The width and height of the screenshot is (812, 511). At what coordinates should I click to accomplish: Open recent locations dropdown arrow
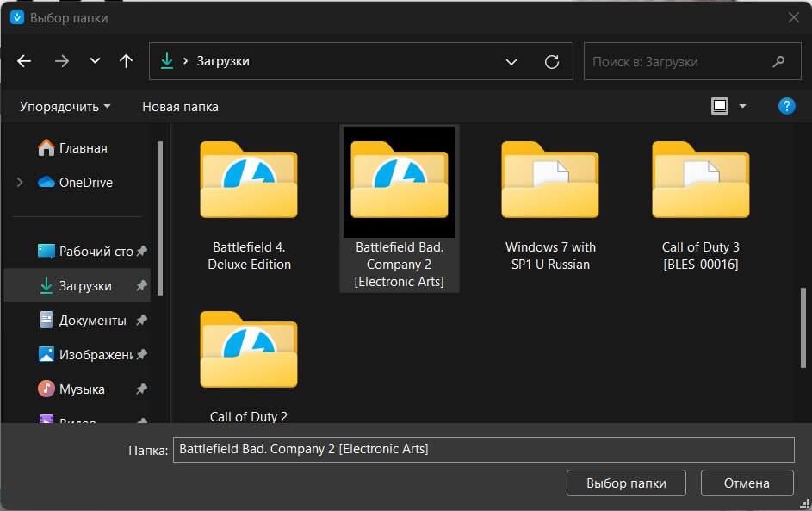[95, 61]
